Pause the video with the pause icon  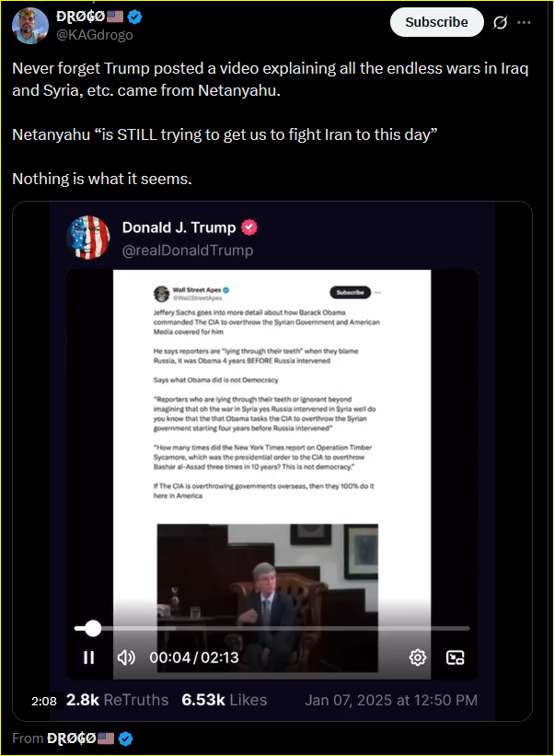pyautogui.click(x=88, y=657)
